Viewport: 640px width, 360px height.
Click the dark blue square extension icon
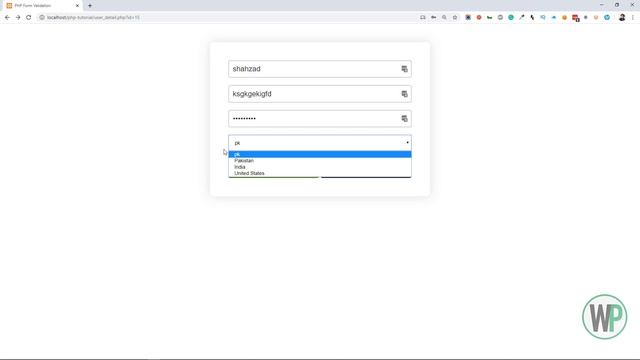[x=468, y=18]
